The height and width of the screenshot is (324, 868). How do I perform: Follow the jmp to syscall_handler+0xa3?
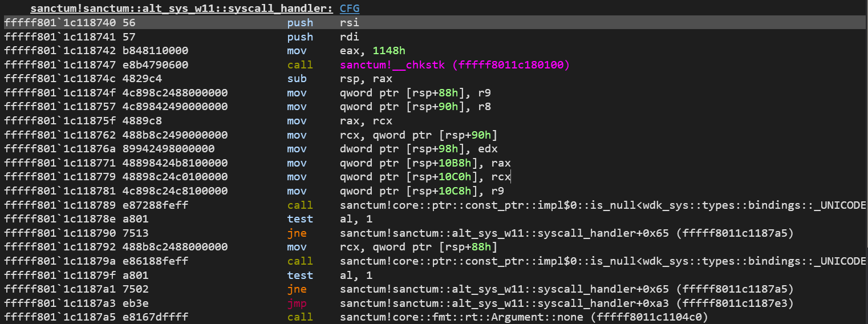pos(567,303)
